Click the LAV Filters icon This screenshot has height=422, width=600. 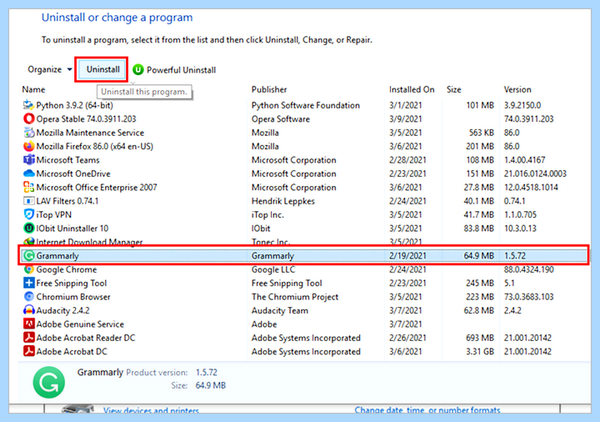click(29, 201)
